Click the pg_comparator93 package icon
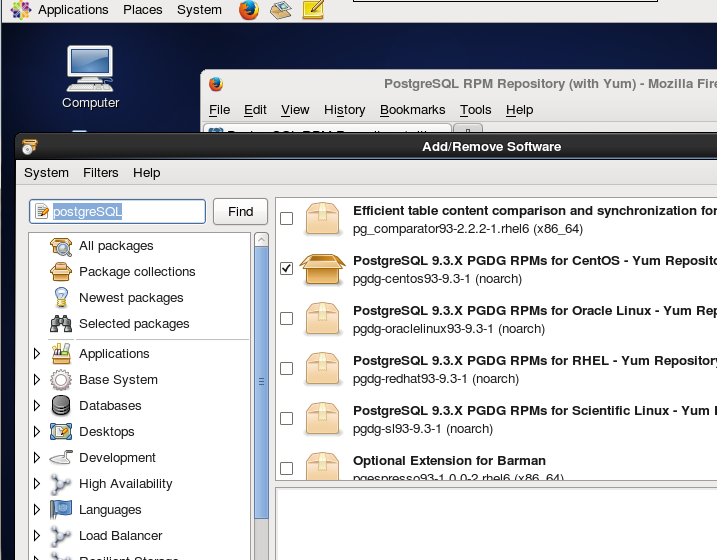This screenshot has width=717, height=560. pyautogui.click(x=322, y=219)
